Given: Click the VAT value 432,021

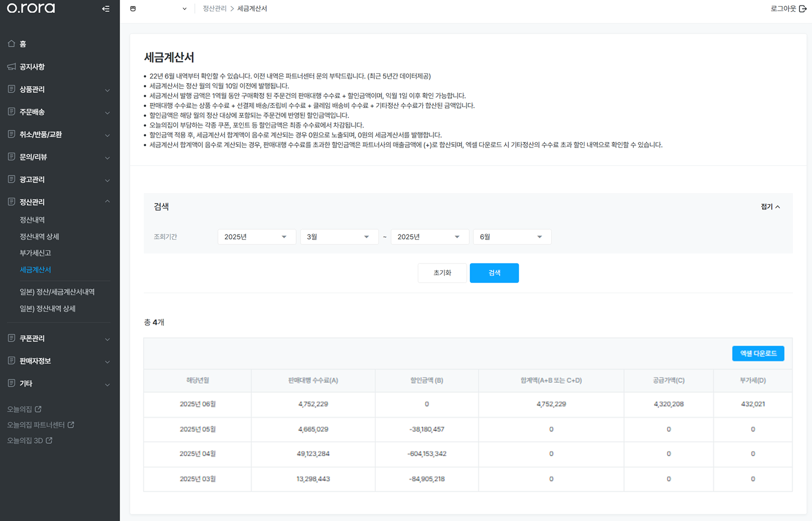Looking at the screenshot, I should tap(753, 404).
